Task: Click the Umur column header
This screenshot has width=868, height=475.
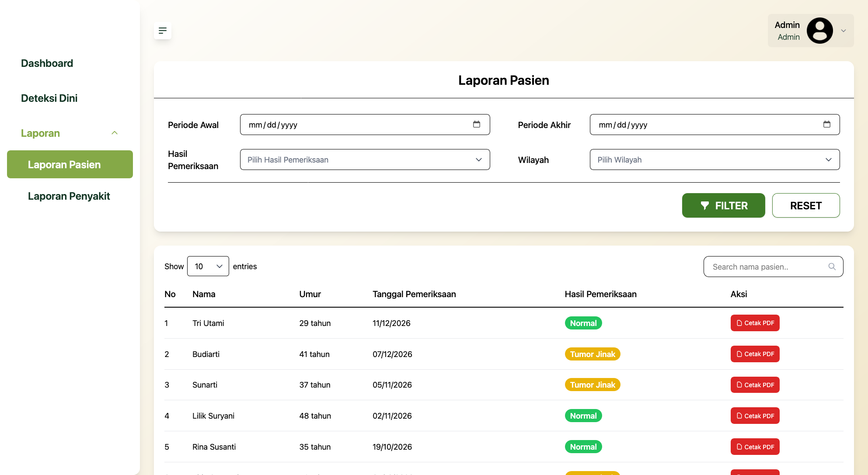Action: [x=310, y=294]
